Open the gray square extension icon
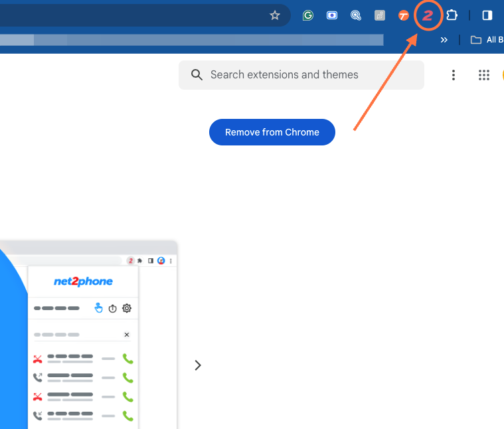 point(380,15)
